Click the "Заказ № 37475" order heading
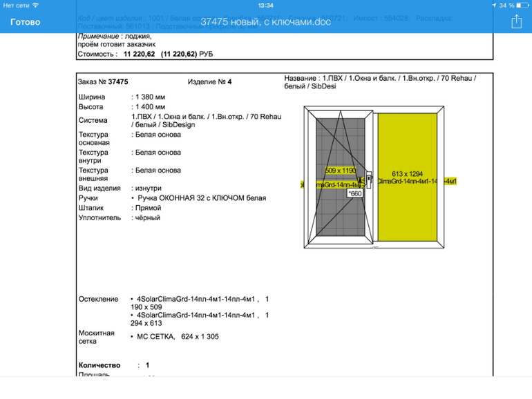Screen dimensions: 532x399 pyautogui.click(x=104, y=81)
